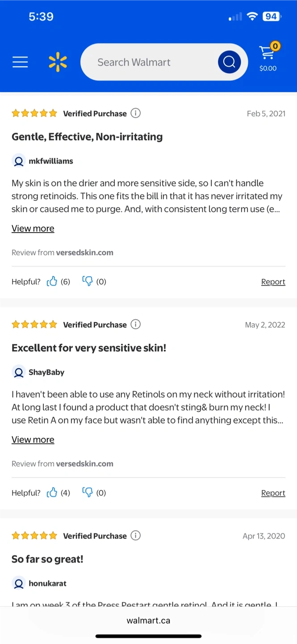Open the hamburger navigation menu
Viewport: 297px width, 644px height.
[x=20, y=62]
